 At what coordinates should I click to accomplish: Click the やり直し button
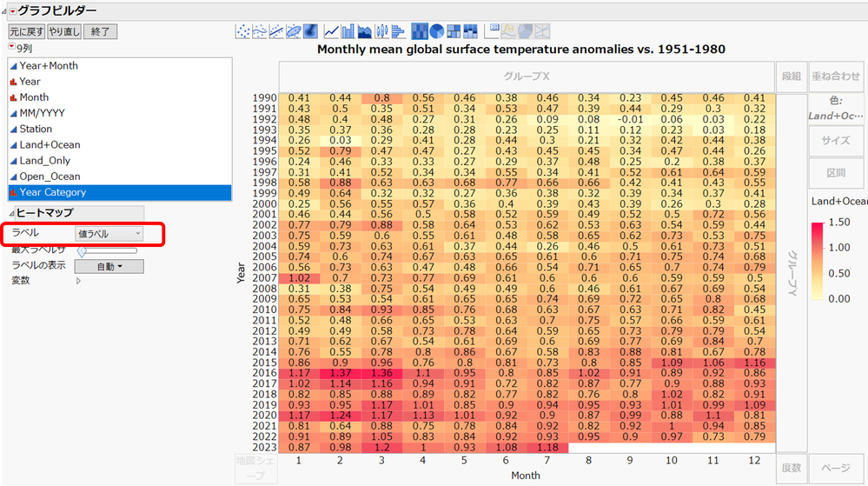[x=64, y=31]
